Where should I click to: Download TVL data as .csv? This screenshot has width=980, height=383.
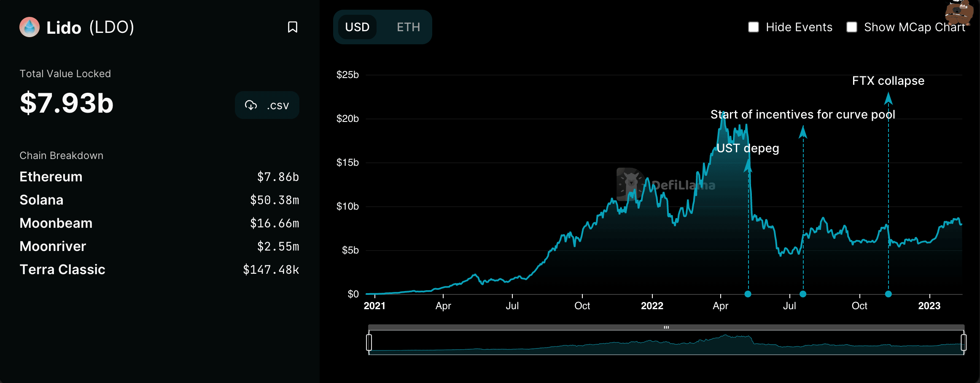[267, 105]
